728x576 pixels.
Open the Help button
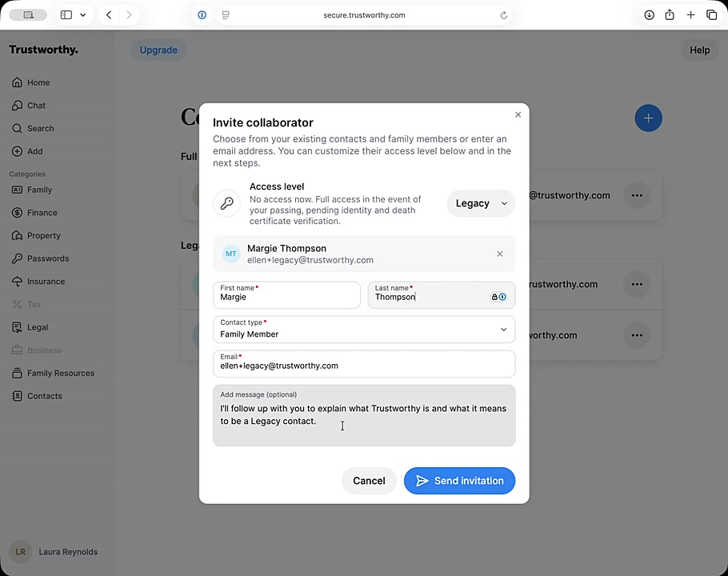tap(699, 50)
